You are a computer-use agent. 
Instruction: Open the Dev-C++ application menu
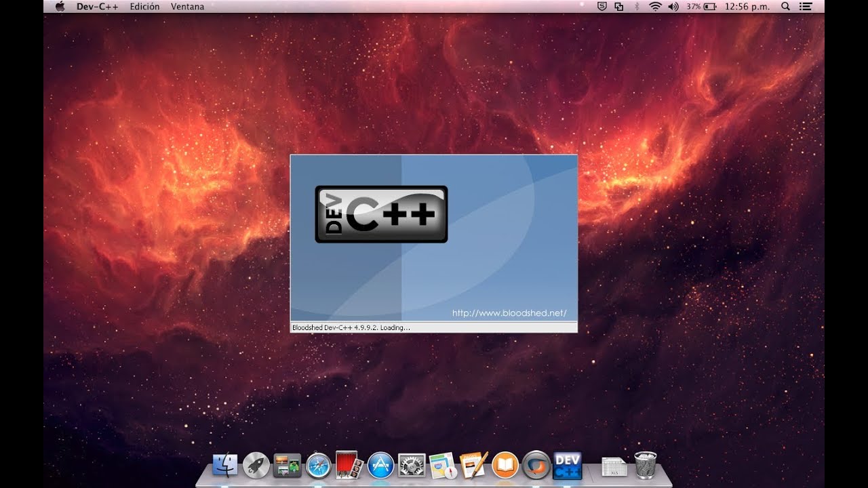pyautogui.click(x=98, y=6)
